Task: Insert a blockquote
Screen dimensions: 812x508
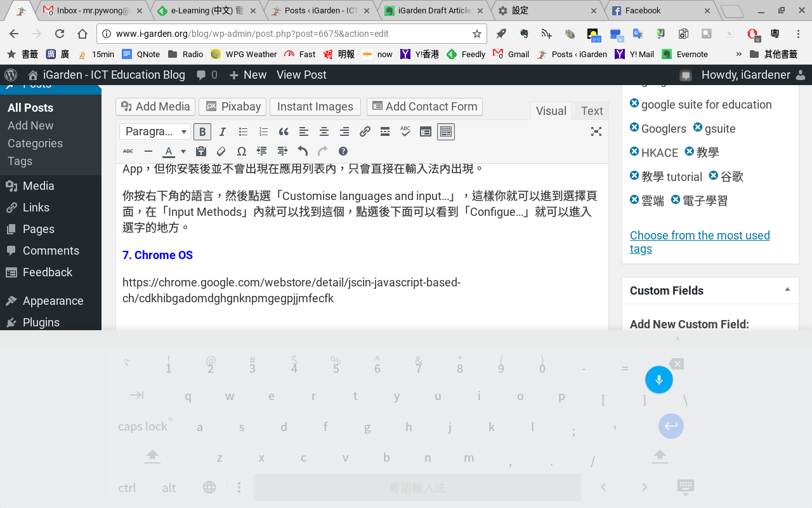Action: coord(284,131)
